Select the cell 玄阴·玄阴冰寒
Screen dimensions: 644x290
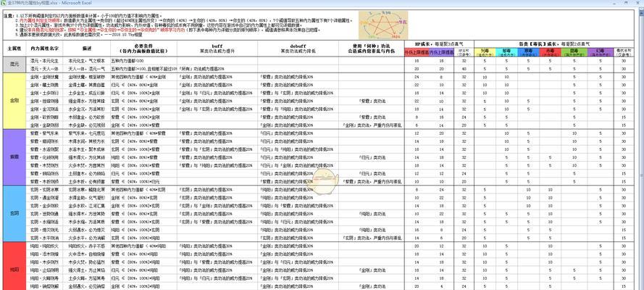tap(45, 189)
